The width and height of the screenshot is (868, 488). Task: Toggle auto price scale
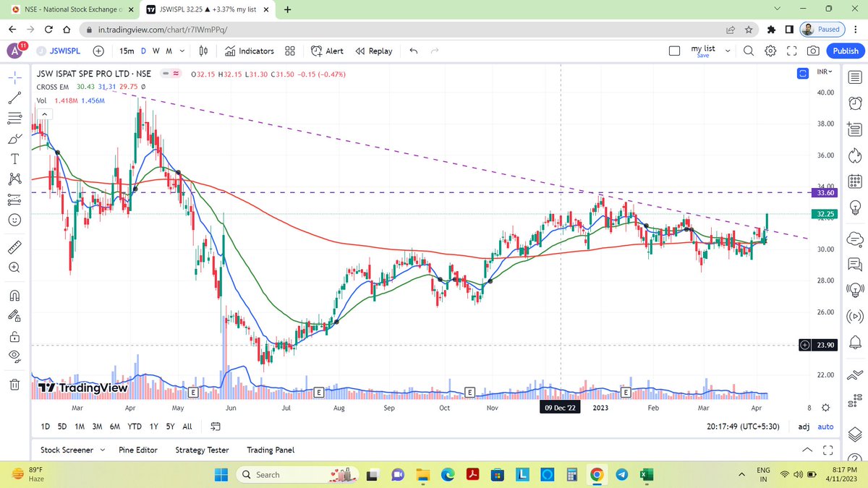825,427
